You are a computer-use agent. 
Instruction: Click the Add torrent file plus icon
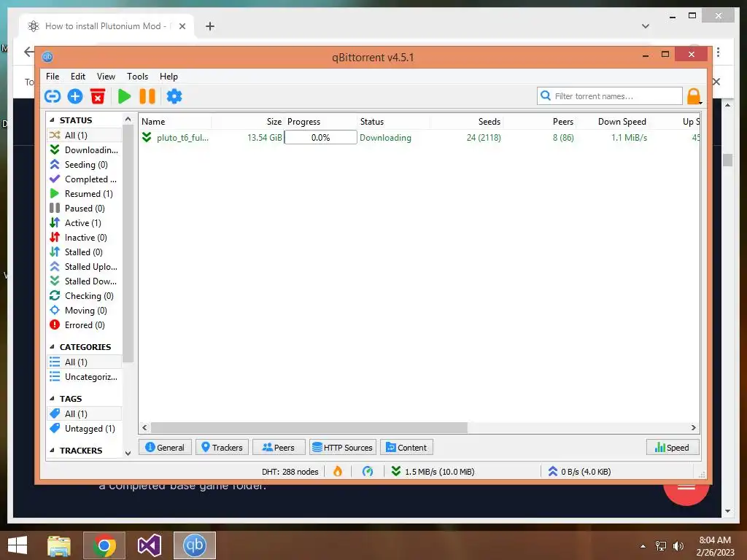tap(75, 97)
